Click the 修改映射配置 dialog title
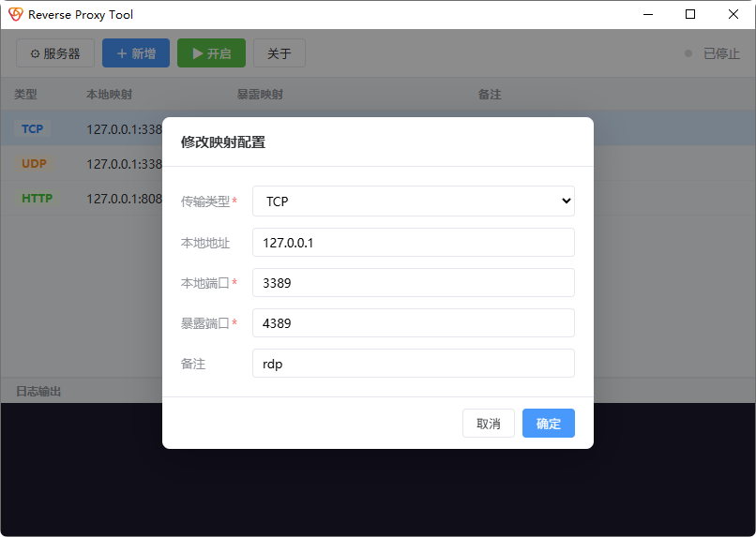This screenshot has width=756, height=537. click(x=222, y=142)
